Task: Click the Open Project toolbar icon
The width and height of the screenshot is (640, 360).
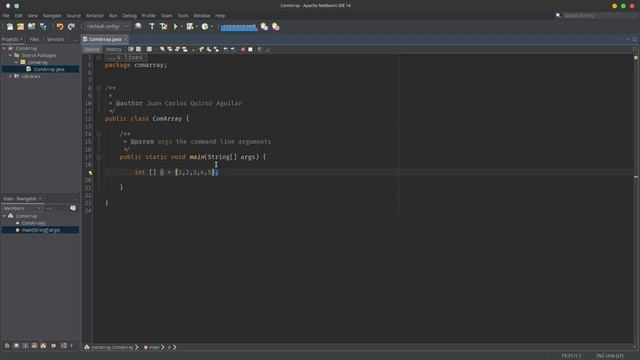Action: pyautogui.click(x=31, y=27)
